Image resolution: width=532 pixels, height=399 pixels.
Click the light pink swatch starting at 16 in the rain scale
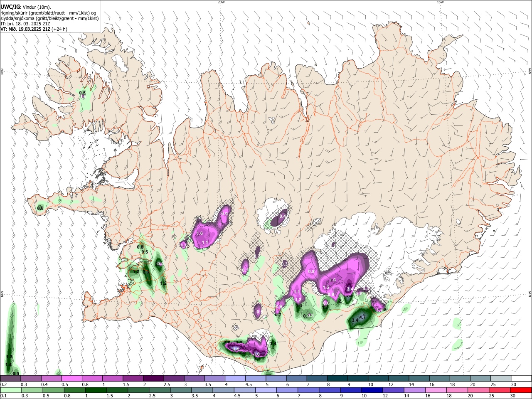point(435,390)
